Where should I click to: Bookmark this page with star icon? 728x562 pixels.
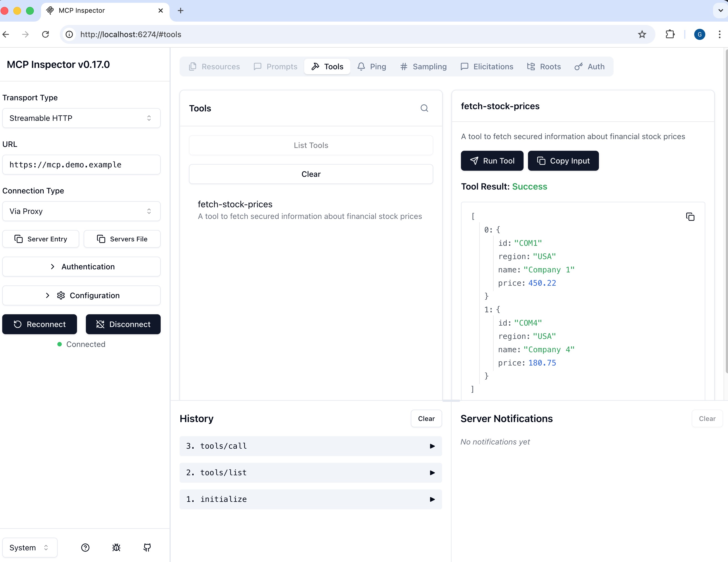coord(642,34)
